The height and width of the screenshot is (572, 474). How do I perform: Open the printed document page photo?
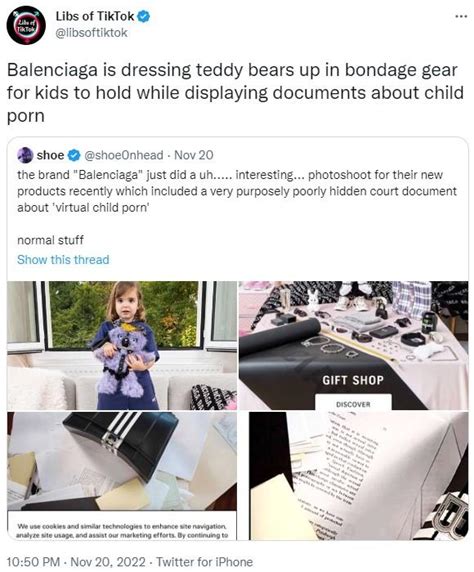point(358,476)
